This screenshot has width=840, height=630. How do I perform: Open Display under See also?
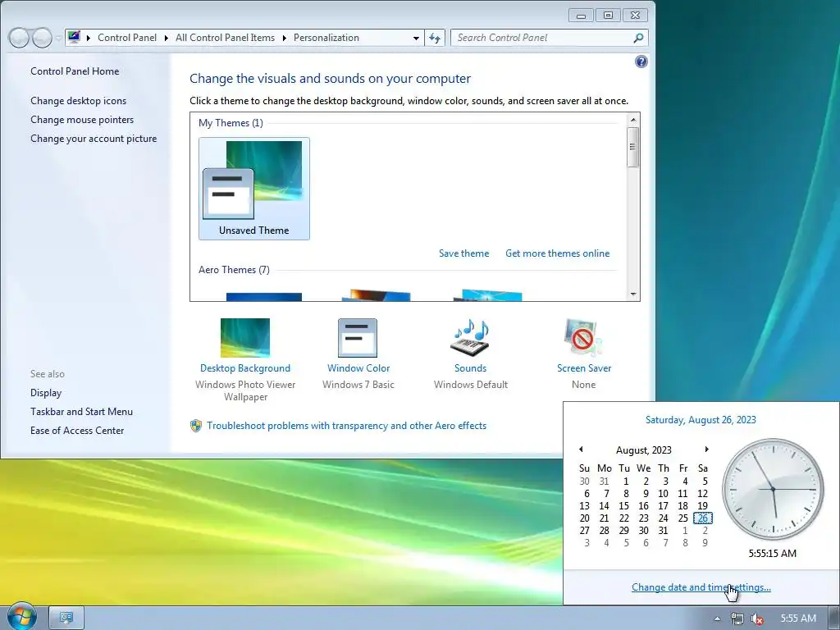[46, 393]
